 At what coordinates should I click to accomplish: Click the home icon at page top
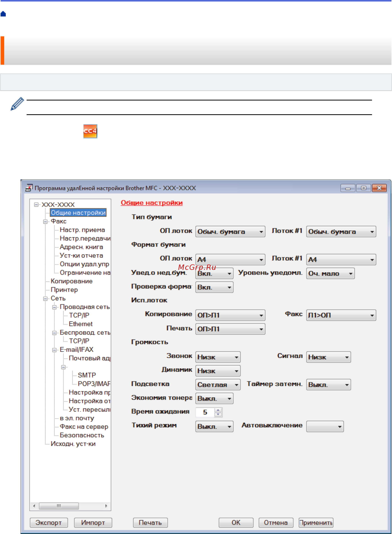pos(3,14)
